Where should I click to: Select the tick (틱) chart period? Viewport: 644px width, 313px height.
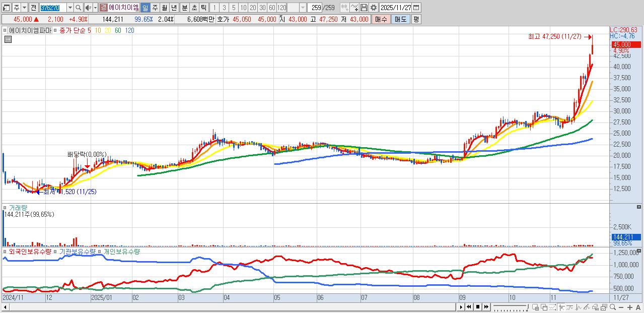[203, 8]
